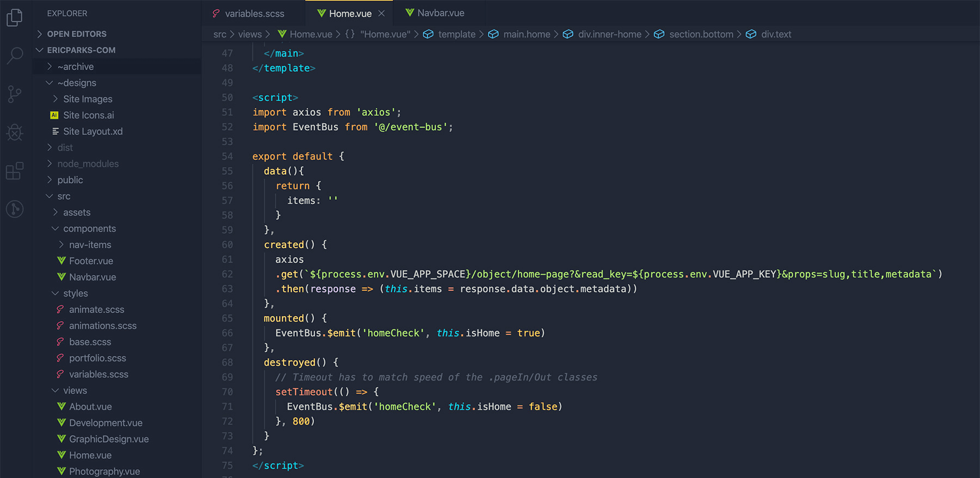This screenshot has height=478, width=980.
Task: Click the file icon beside Site Layout.xd
Action: (55, 131)
